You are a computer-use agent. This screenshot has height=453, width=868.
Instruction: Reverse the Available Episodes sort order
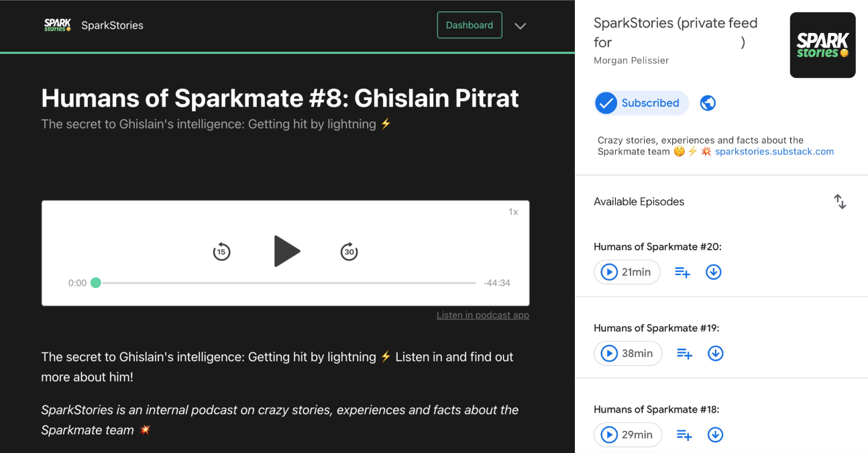[840, 201]
